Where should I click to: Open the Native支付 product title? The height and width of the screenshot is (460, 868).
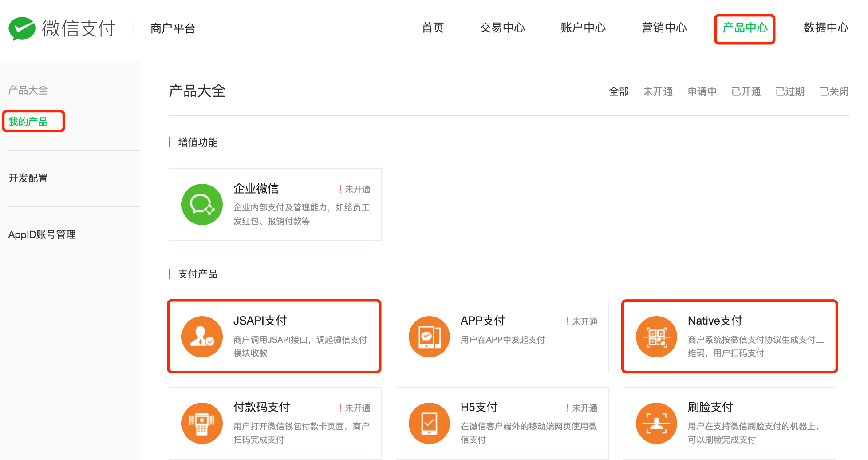pos(715,321)
